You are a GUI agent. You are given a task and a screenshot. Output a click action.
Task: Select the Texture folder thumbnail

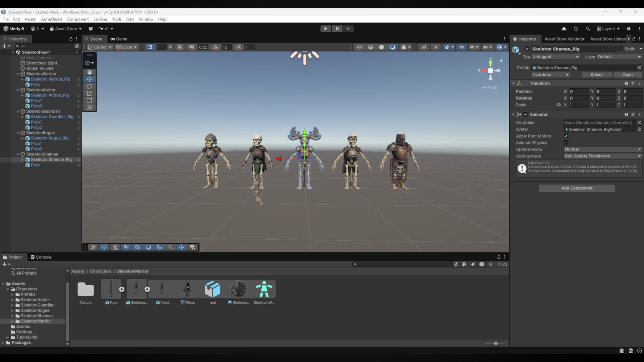(x=86, y=290)
